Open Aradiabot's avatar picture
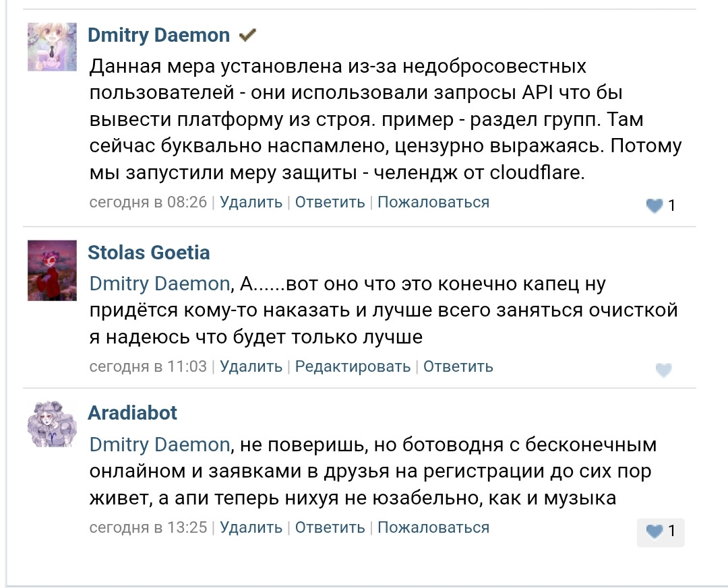 52,424
